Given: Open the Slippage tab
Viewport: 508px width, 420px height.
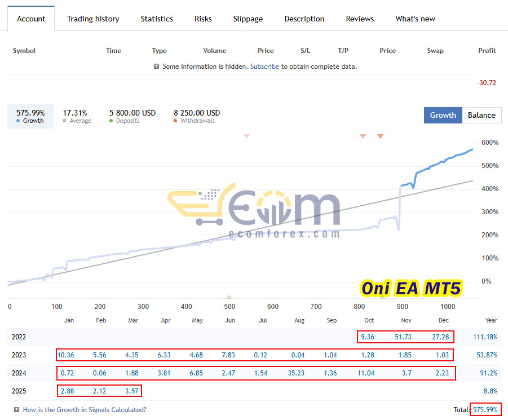Looking at the screenshot, I should tap(248, 19).
